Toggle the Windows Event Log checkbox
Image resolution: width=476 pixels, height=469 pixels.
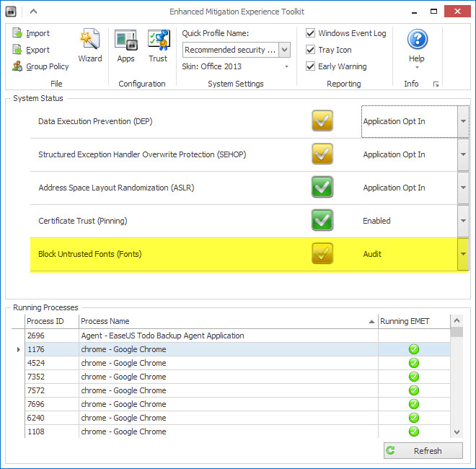[x=310, y=32]
